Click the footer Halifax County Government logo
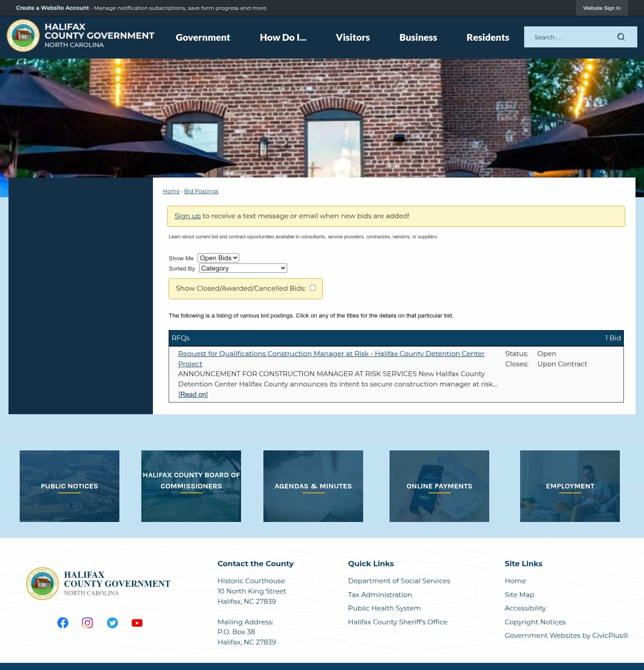 (98, 584)
